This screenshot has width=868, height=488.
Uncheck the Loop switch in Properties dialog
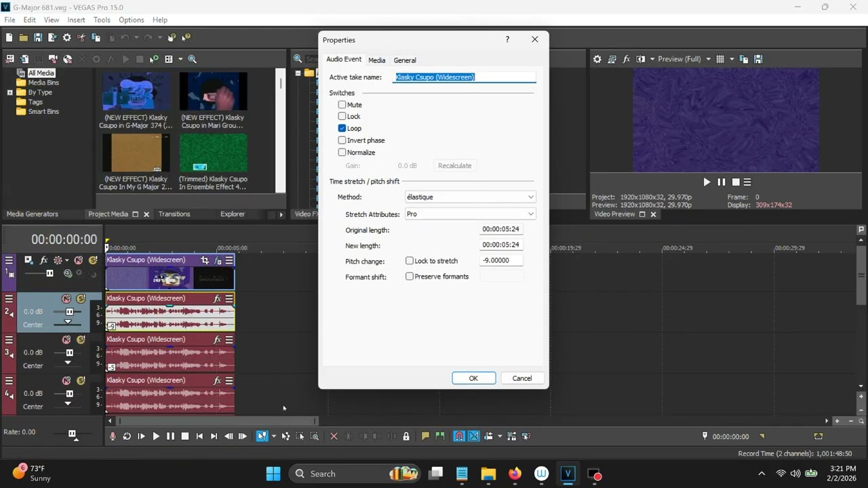[342, 128]
